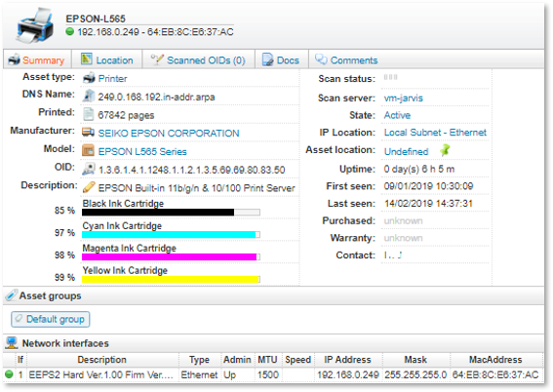Click the First seen date 09/01/2019
Viewport: 553px width, 392px height.
[x=428, y=186]
